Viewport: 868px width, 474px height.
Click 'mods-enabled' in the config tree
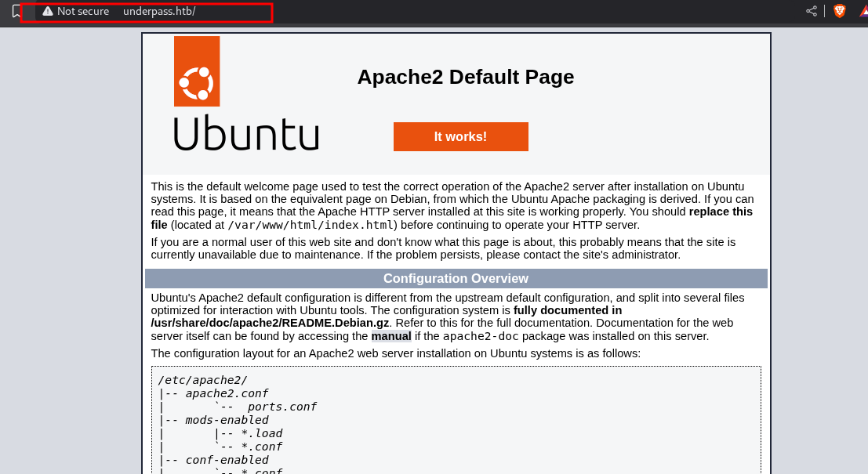coord(227,421)
